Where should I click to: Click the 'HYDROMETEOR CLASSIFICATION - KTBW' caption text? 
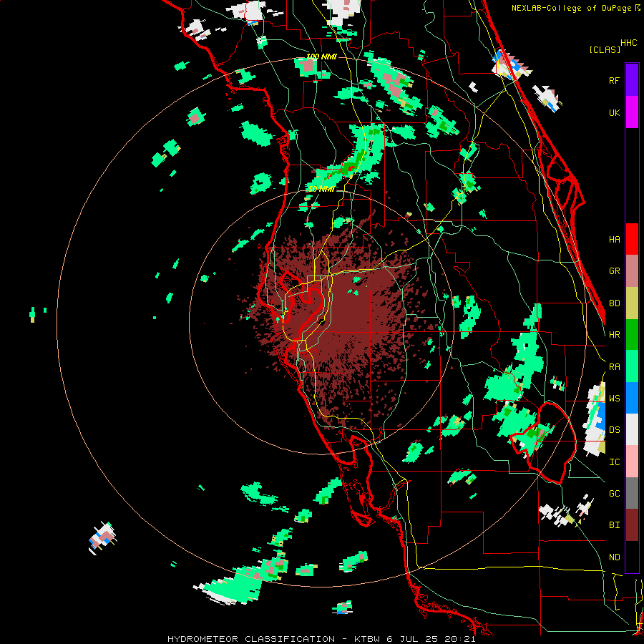click(x=273, y=639)
